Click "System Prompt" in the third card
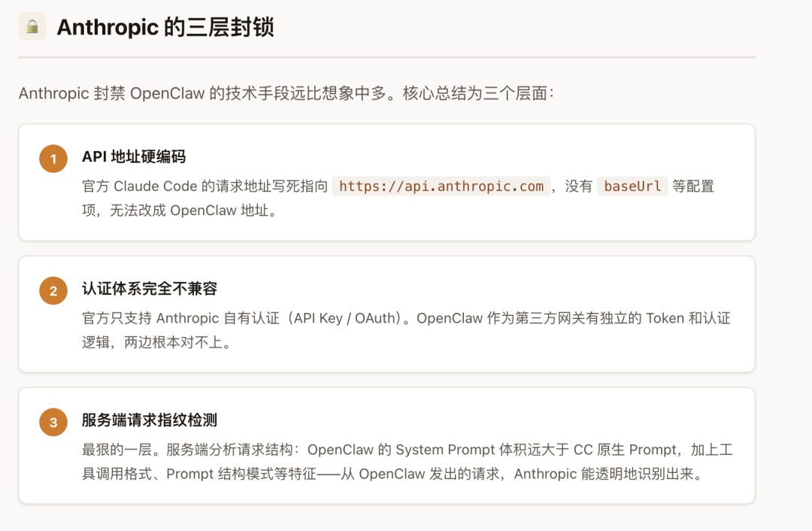Screen dimensions: 812x531 [x=444, y=450]
